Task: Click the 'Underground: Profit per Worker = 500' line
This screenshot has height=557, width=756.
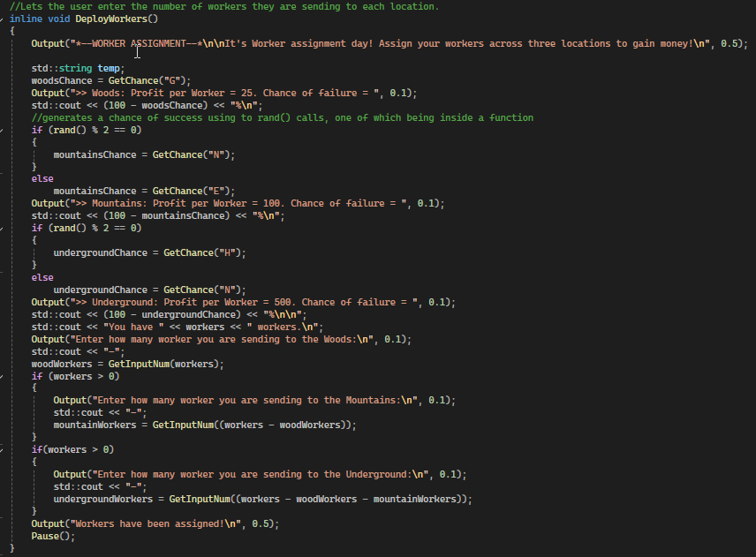Action: coord(244,302)
